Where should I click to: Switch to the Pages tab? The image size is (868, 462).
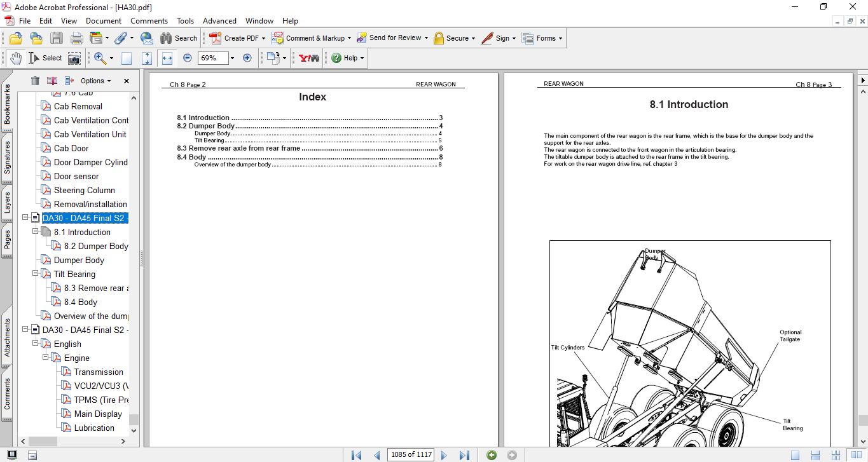point(7,240)
